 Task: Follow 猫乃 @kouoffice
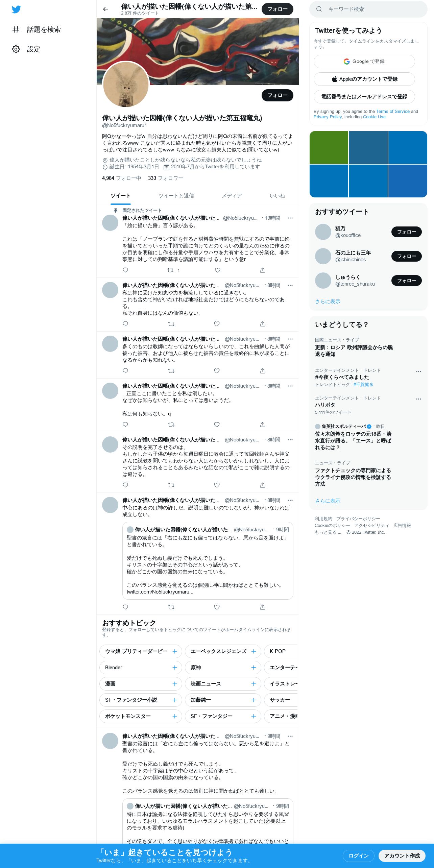pos(406,232)
